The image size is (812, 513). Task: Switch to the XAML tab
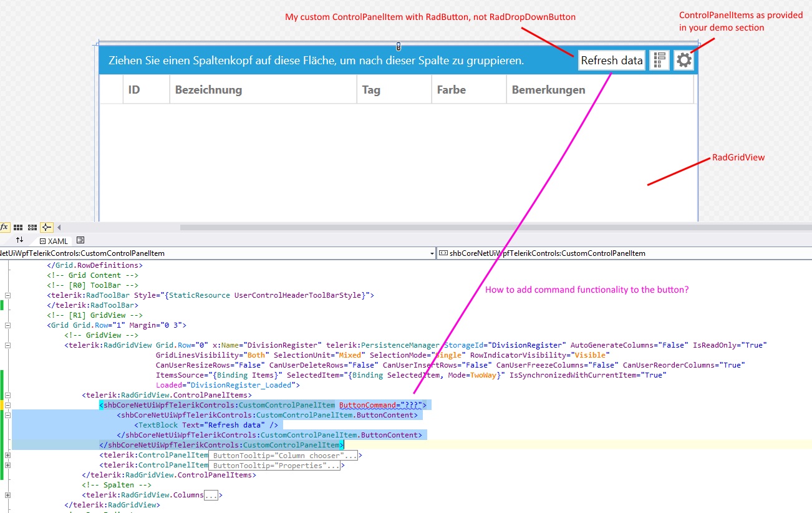click(x=54, y=240)
